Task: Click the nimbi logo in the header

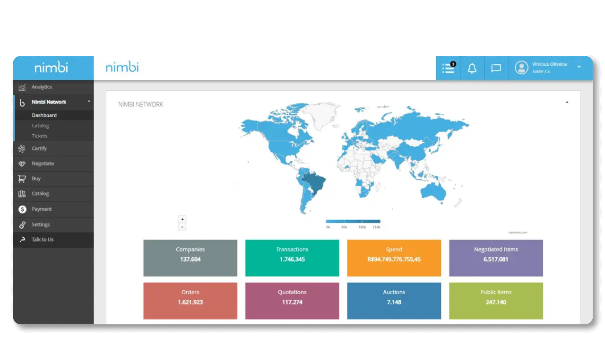Action: [x=121, y=67]
